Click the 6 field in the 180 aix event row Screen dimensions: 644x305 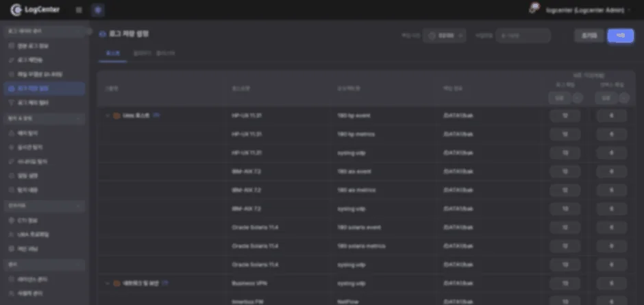(612, 171)
